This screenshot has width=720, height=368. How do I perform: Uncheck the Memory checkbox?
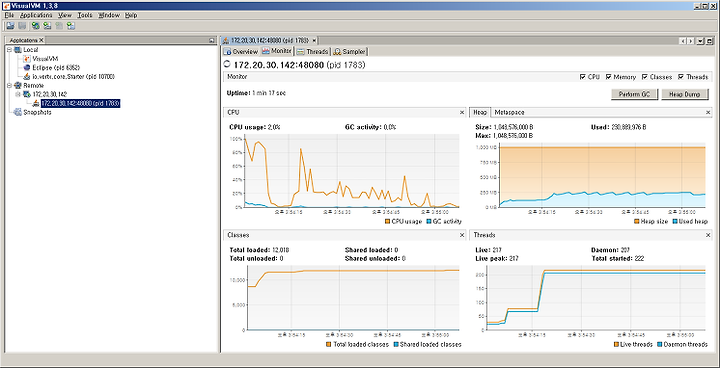[608, 77]
